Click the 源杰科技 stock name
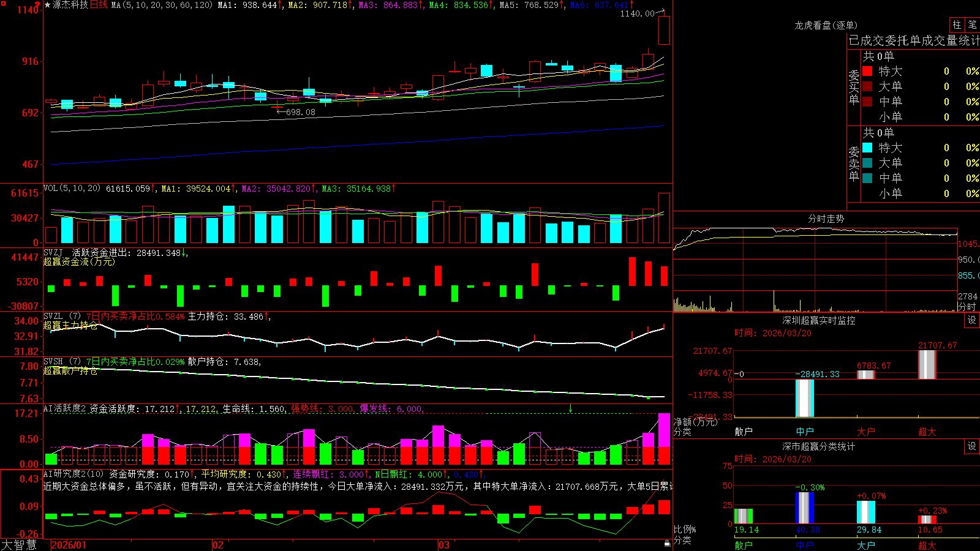Image resolution: width=980 pixels, height=551 pixels. [70, 5]
